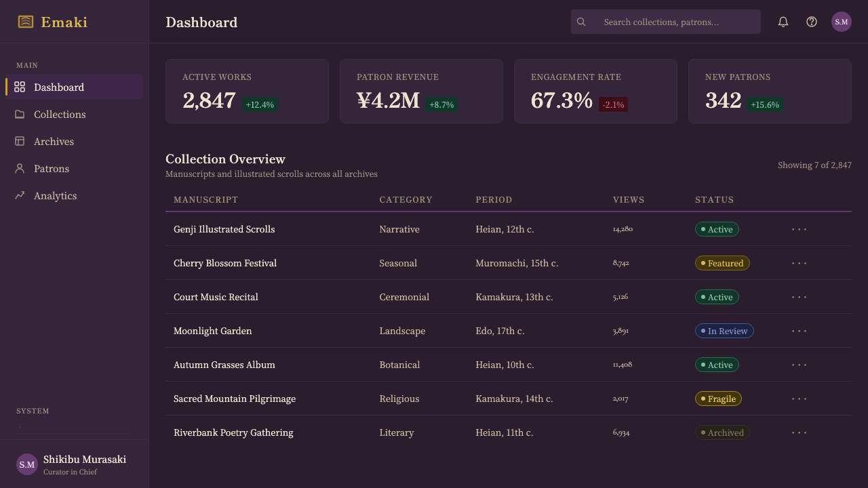Click the Engagement Rate stat card
Screen dimensions: 868x488
[x=595, y=91]
